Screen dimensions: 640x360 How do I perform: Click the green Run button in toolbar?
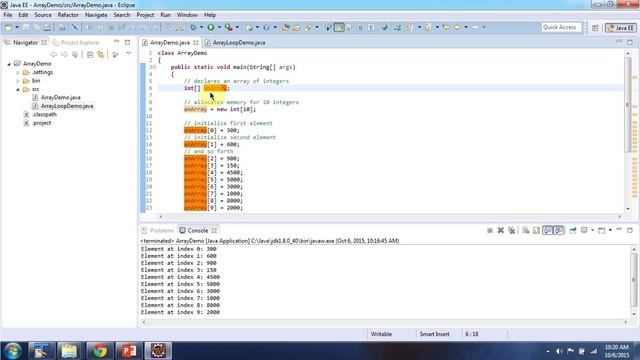click(211, 27)
